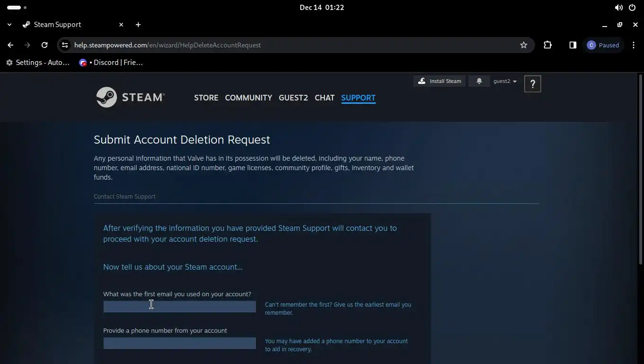The width and height of the screenshot is (644, 364).
Task: Click the Activities indicator in top bar
Action: pos(17,8)
